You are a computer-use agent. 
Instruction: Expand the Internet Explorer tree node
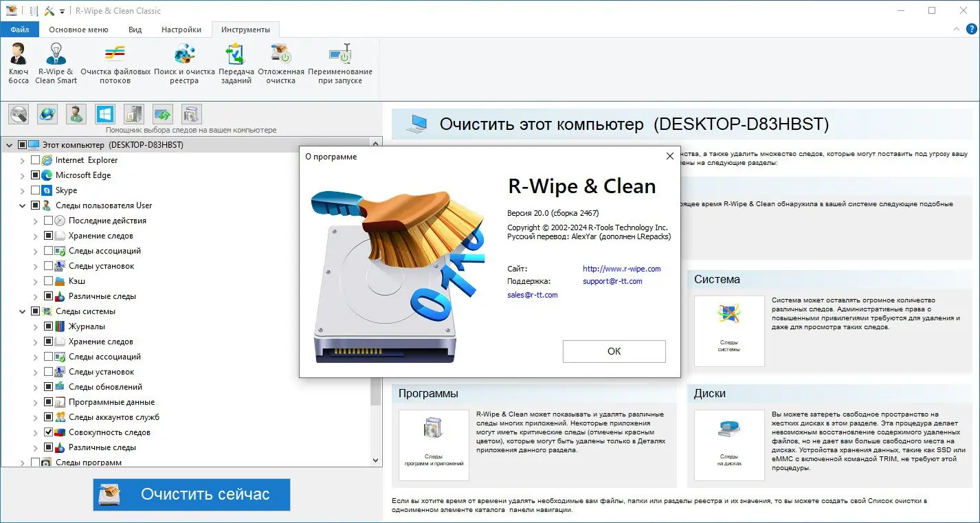coord(23,160)
